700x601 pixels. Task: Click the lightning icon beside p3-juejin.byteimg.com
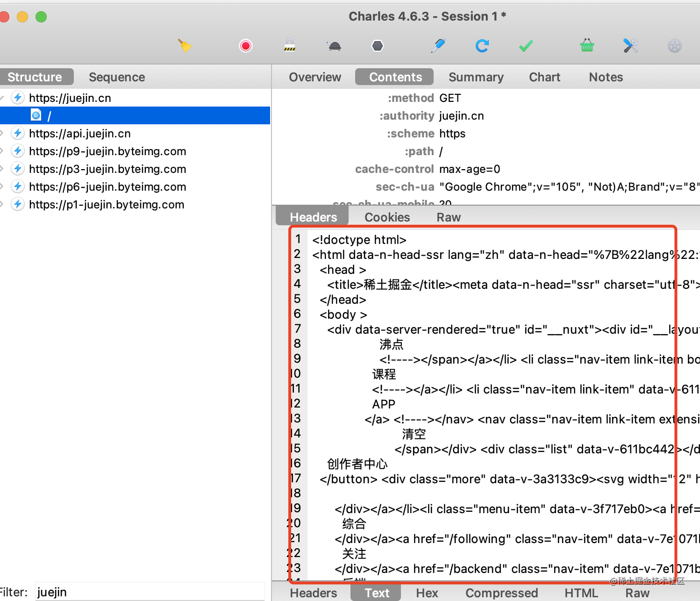point(18,169)
